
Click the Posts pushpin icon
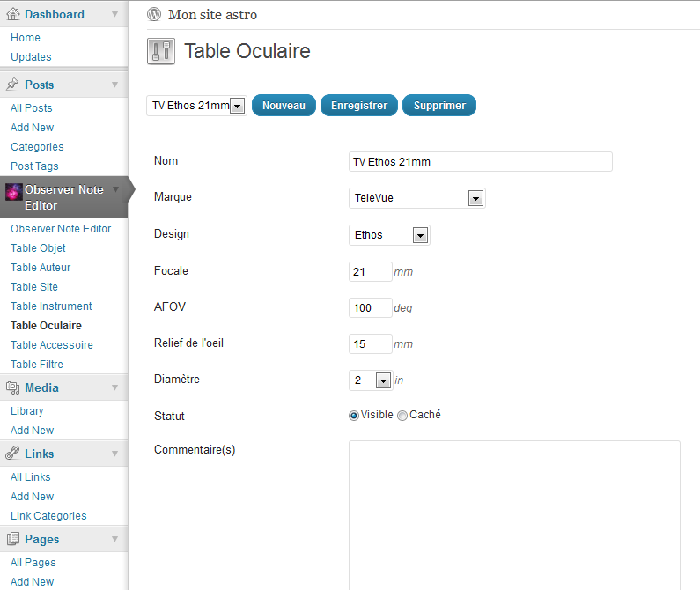pos(13,85)
